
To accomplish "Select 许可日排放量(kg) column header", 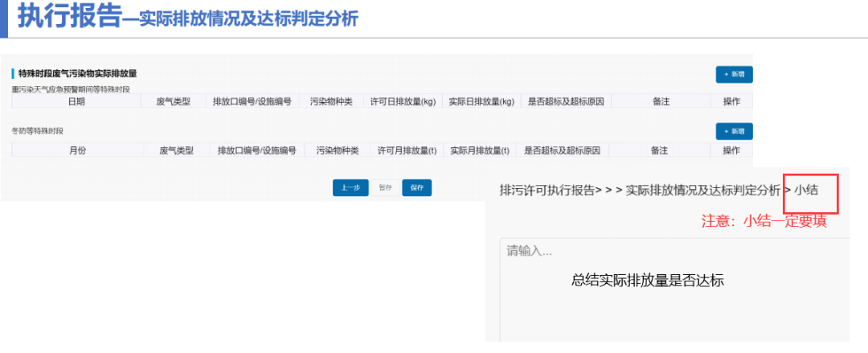I will [x=403, y=101].
